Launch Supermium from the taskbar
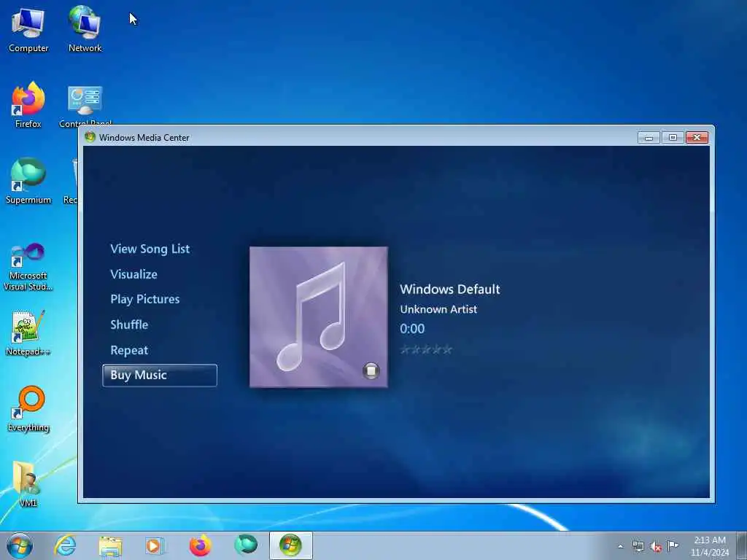 coord(246,545)
